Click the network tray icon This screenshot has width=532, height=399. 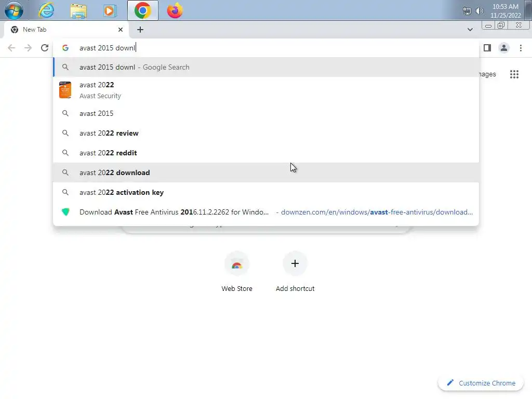click(x=467, y=11)
